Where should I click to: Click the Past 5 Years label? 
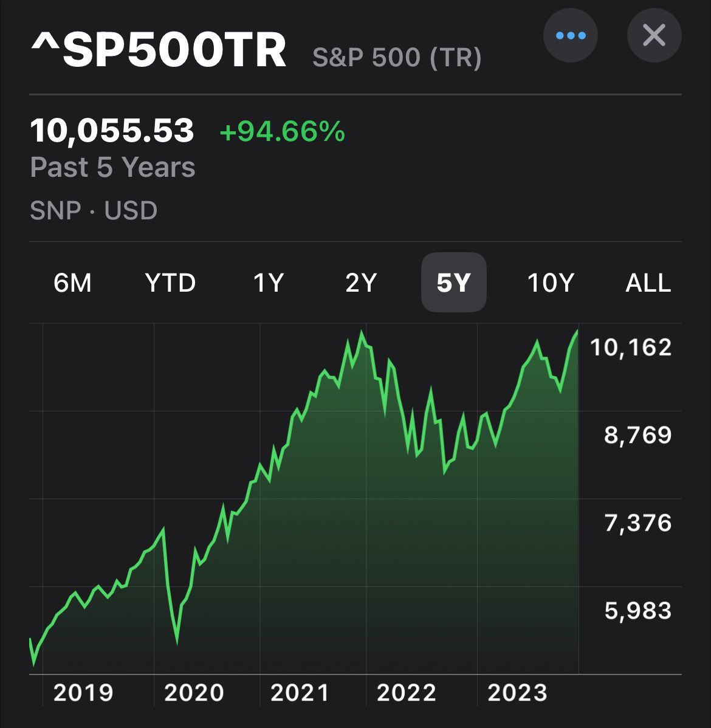[112, 167]
